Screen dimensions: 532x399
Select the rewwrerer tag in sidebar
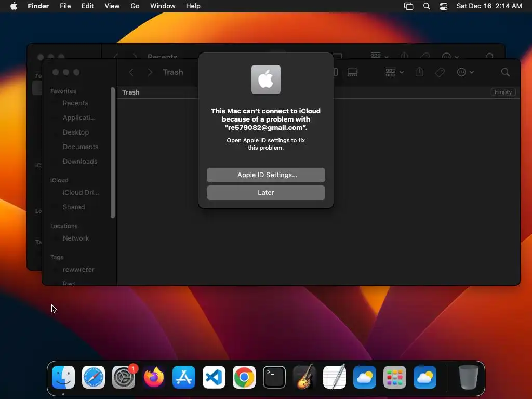click(78, 270)
